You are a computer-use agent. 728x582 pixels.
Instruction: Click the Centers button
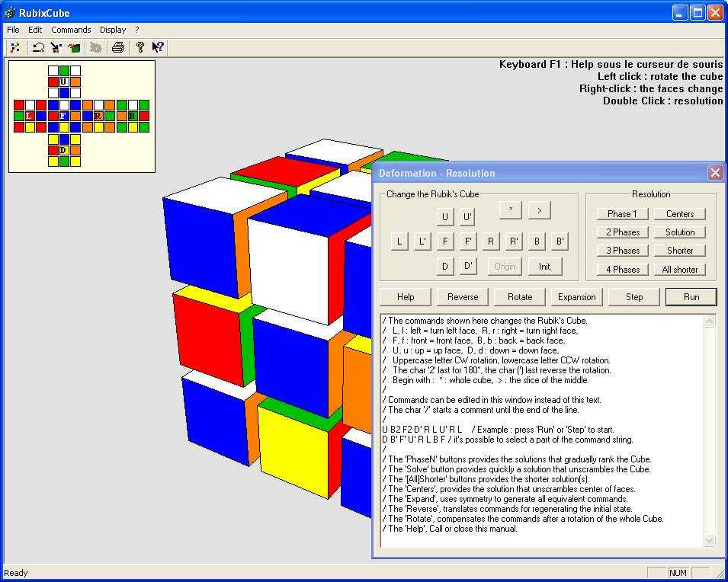(x=680, y=214)
